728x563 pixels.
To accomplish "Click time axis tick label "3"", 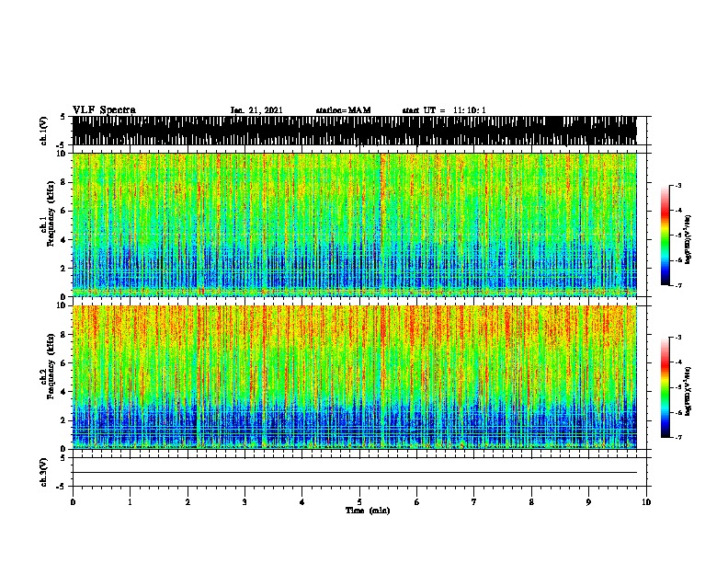I will click(245, 501).
